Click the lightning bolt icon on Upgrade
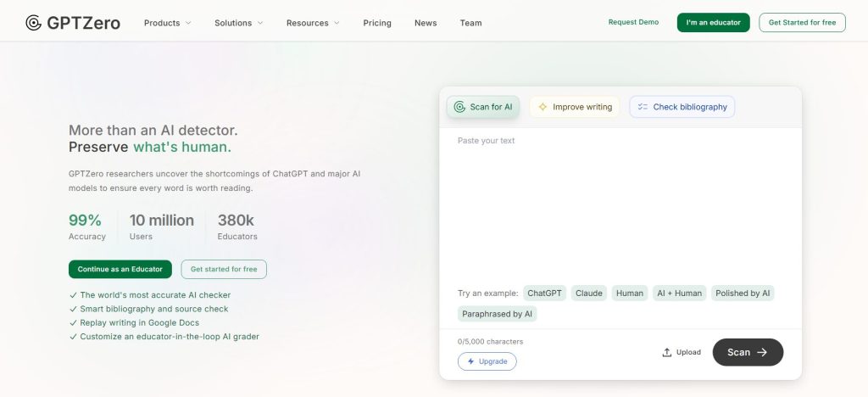 coord(469,361)
